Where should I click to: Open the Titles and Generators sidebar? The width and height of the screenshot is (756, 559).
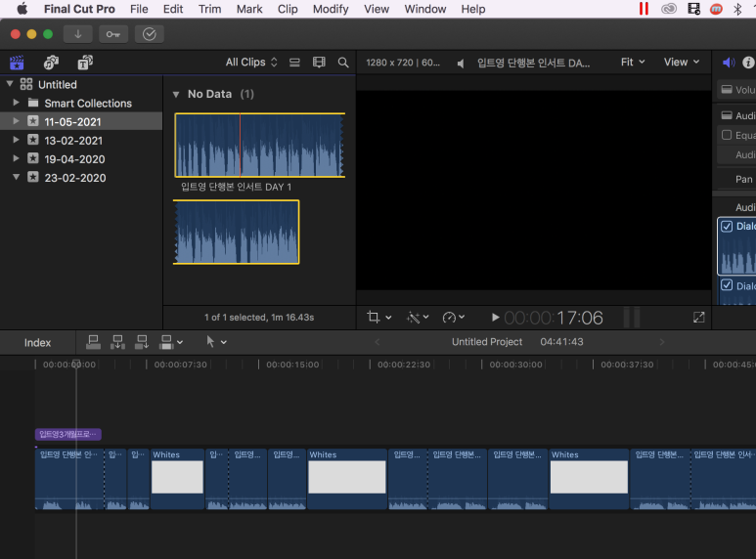tap(85, 63)
